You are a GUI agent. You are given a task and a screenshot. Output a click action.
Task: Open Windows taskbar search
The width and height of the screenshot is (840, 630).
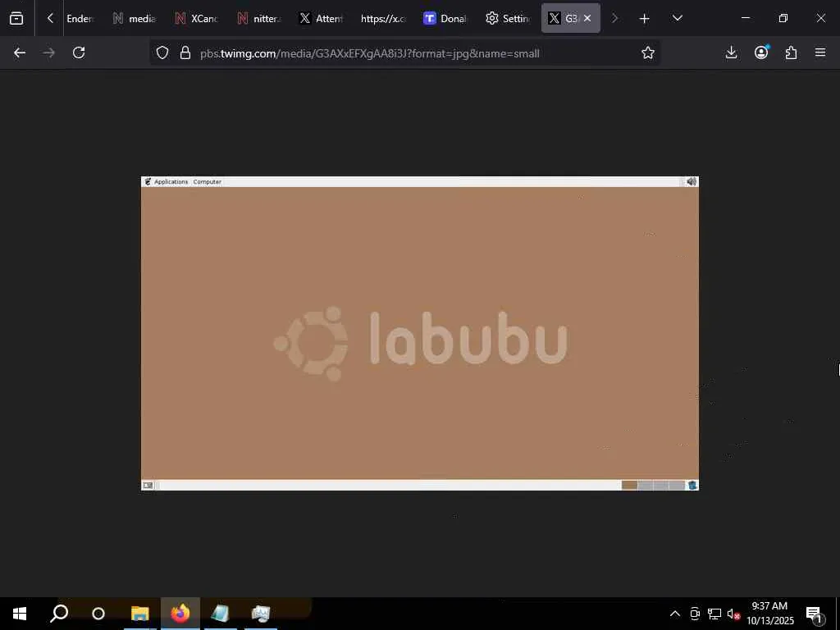(59, 614)
